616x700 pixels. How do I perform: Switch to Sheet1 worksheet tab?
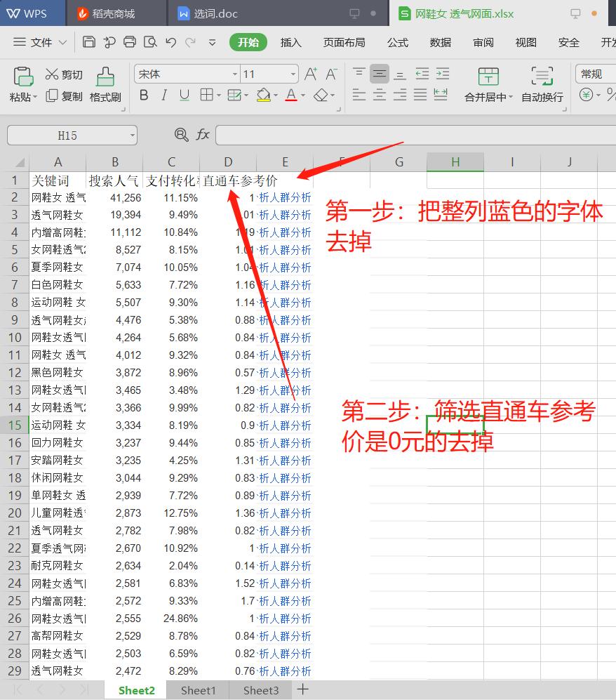click(x=198, y=691)
